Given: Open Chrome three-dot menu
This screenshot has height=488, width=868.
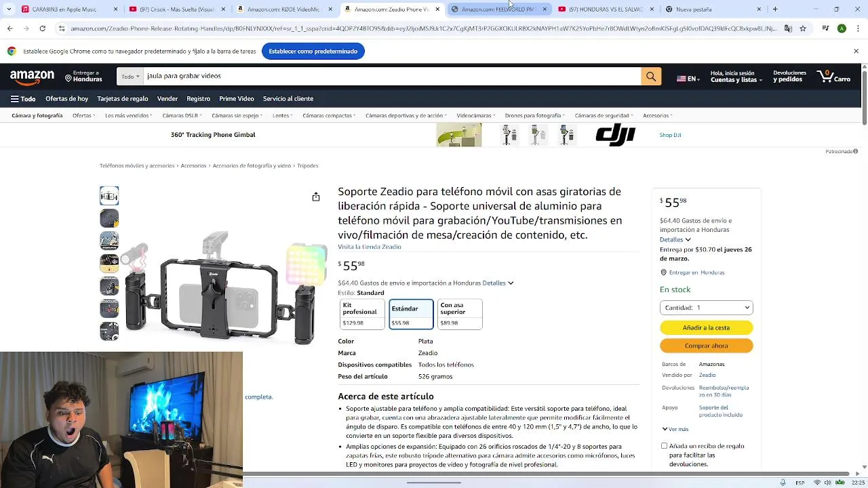Looking at the screenshot, I should tap(856, 28).
